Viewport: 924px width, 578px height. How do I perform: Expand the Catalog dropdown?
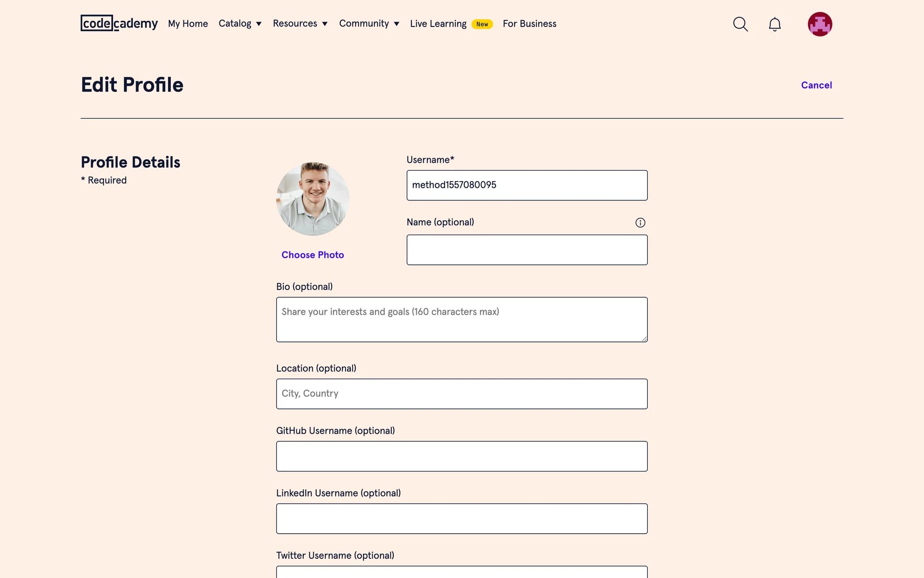coord(240,24)
